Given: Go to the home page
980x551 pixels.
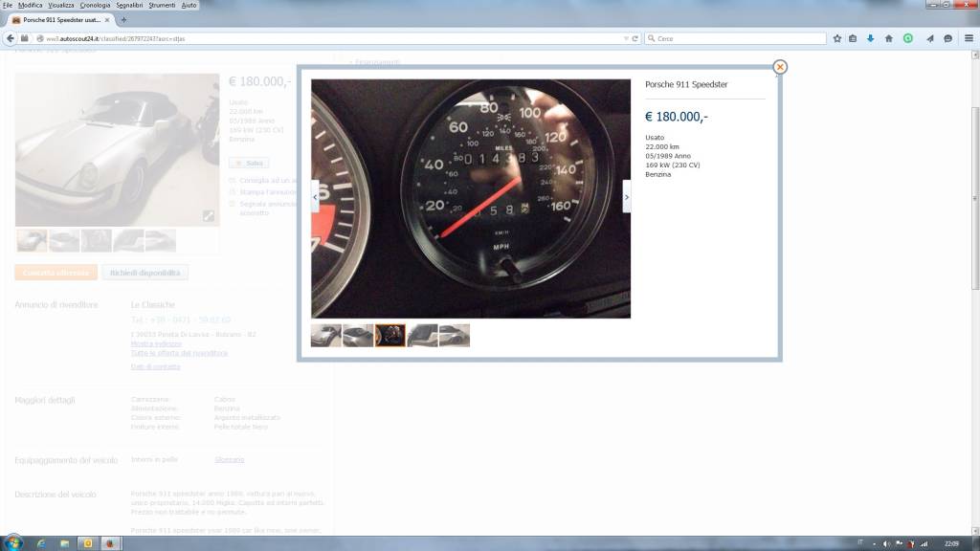Looking at the screenshot, I should pos(888,38).
